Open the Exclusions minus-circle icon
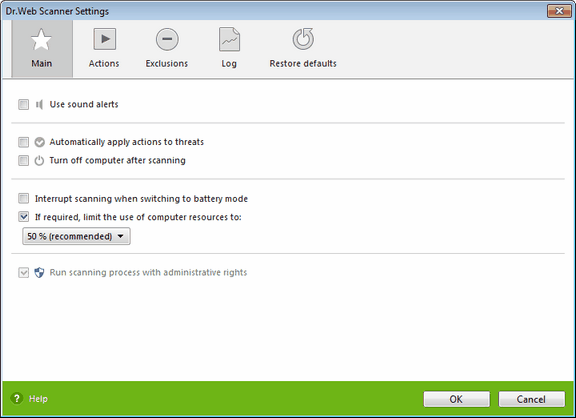The width and height of the screenshot is (576, 418). pos(167,39)
